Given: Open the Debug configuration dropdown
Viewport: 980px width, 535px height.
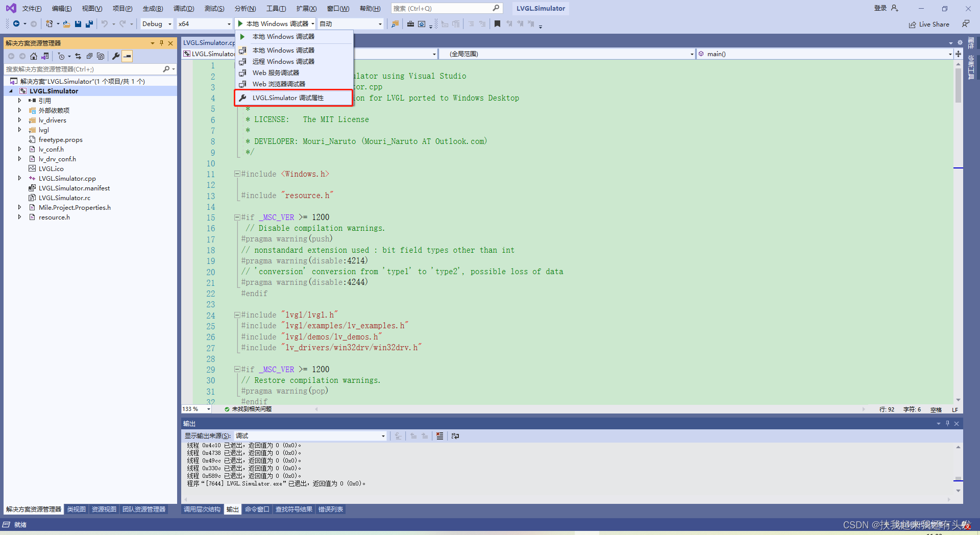Looking at the screenshot, I should 157,24.
